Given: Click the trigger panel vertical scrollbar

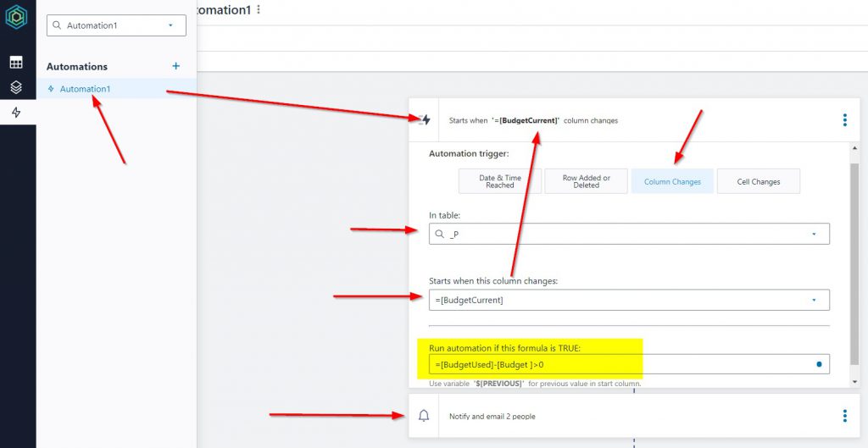Looking at the screenshot, I should [x=854, y=254].
